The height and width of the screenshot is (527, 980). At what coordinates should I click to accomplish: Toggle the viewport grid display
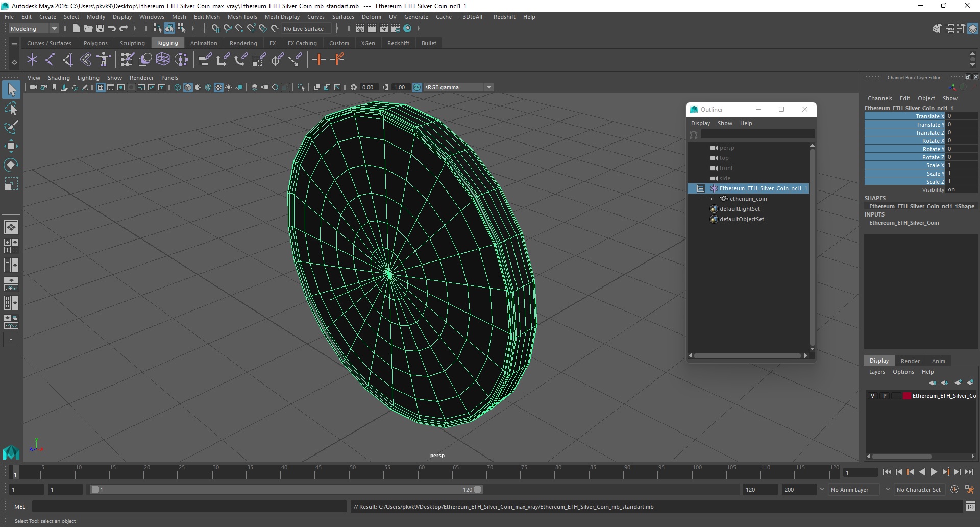pos(101,87)
